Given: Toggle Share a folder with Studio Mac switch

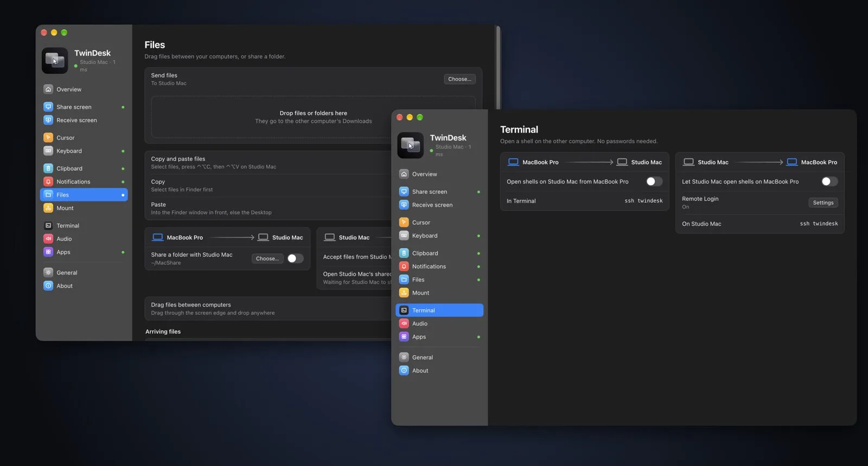Looking at the screenshot, I should click(295, 259).
